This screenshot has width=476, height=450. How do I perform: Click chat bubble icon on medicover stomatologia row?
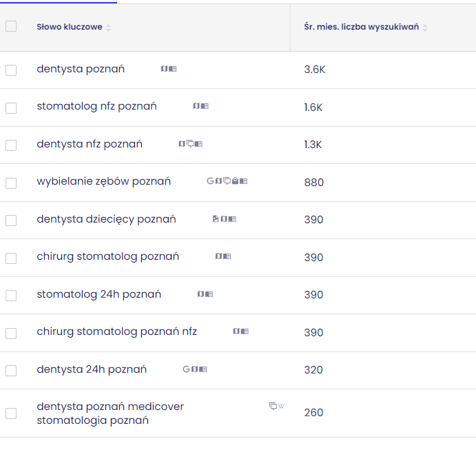pos(273,407)
